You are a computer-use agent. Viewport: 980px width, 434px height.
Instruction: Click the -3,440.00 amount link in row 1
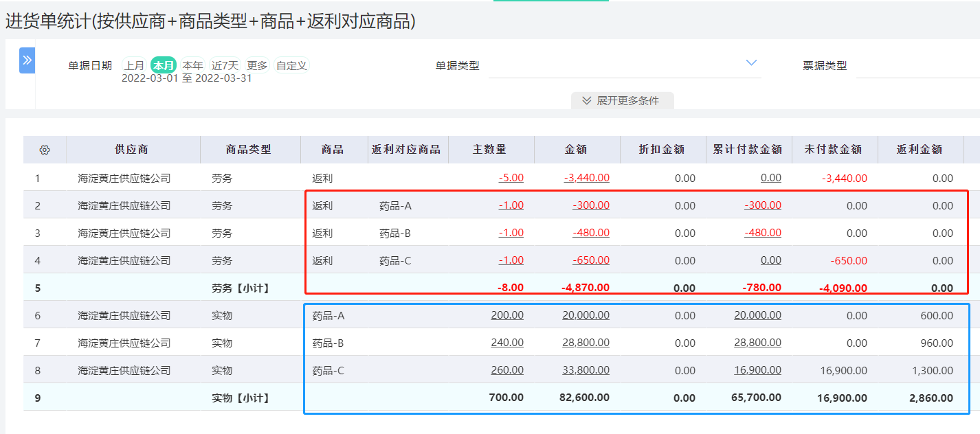[587, 177]
